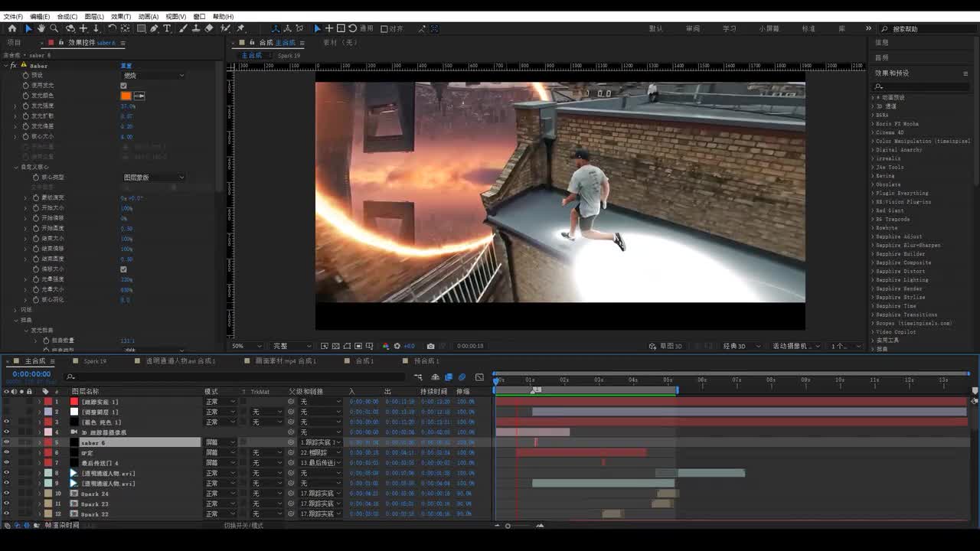
Task: Select the Pen tool
Action: click(x=154, y=28)
